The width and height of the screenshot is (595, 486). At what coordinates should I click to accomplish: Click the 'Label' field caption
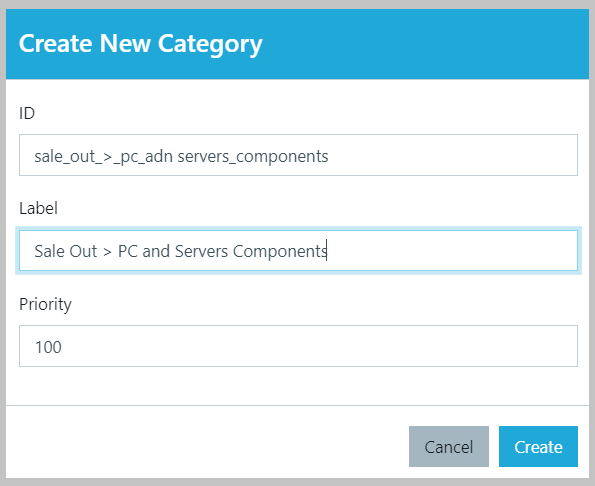click(38, 208)
